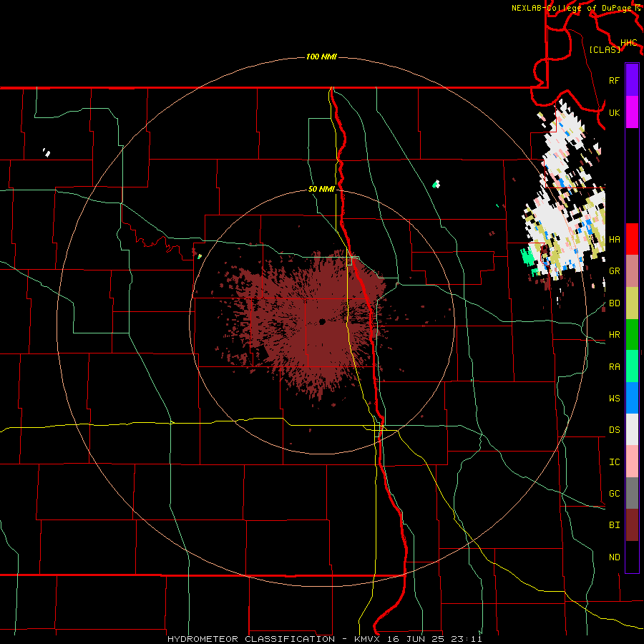Click the UK legend label
The height and width of the screenshot is (644, 644).
tap(614, 112)
